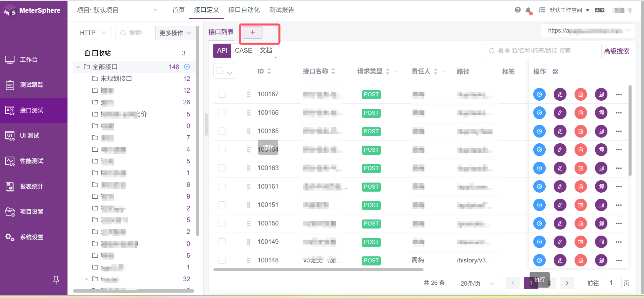Delete the API in row 100165
The image size is (644, 298).
pos(581,131)
